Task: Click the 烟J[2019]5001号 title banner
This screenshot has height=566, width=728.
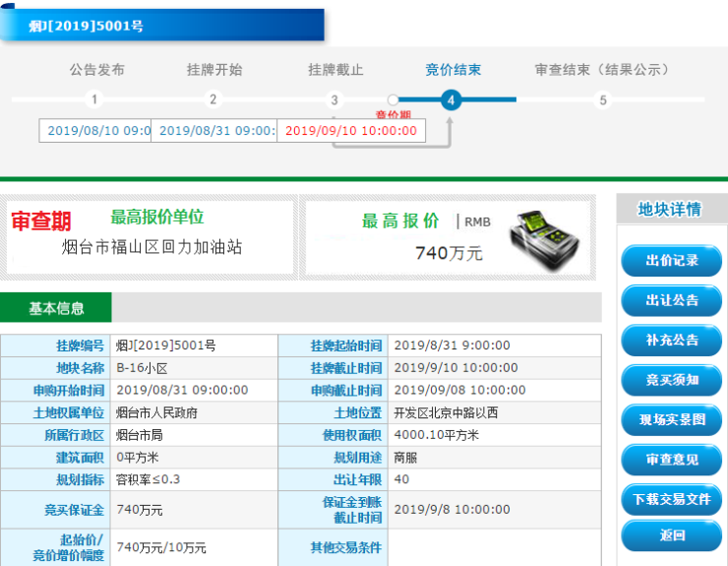Action: pyautogui.click(x=162, y=26)
